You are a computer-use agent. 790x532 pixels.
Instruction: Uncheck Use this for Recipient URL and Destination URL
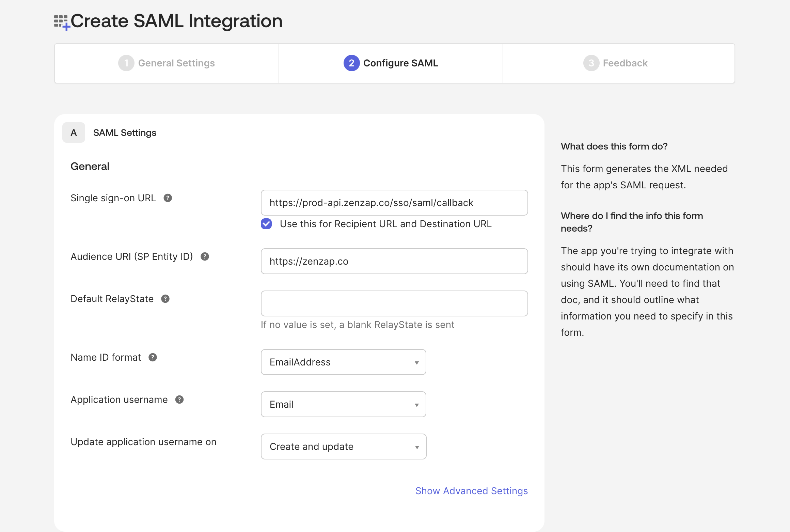(266, 224)
